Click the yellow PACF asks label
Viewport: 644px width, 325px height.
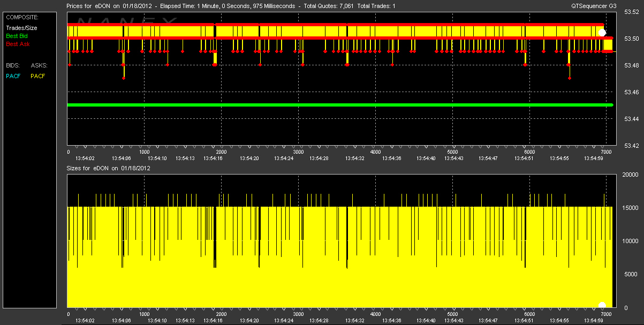(x=38, y=76)
